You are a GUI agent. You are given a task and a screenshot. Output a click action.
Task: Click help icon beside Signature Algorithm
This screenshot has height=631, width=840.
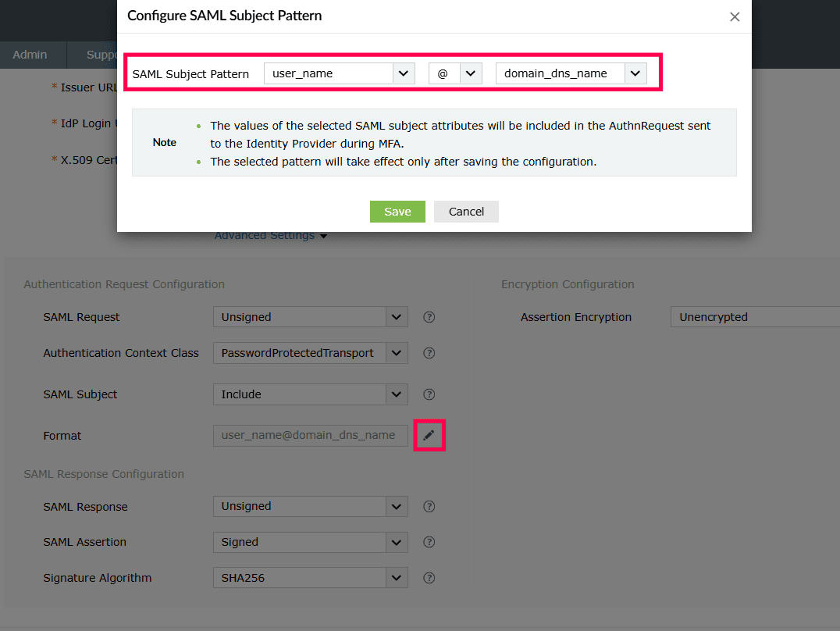[429, 577]
